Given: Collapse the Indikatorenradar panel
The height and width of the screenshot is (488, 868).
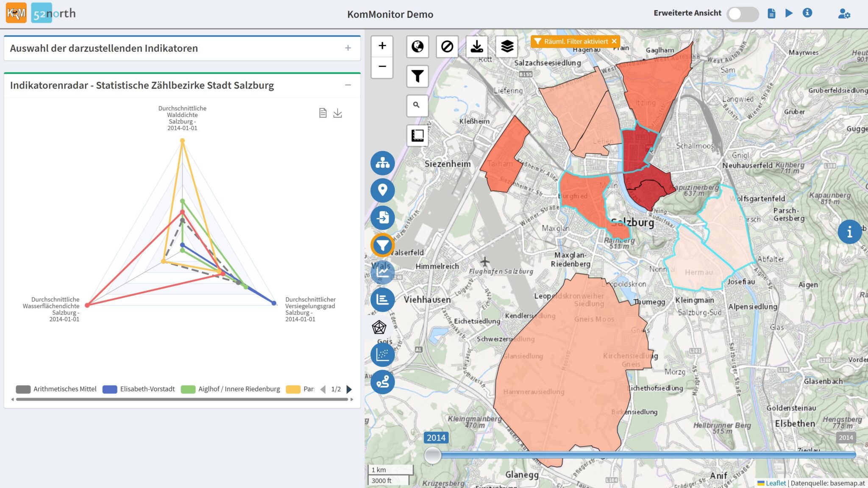Looking at the screenshot, I should (348, 85).
